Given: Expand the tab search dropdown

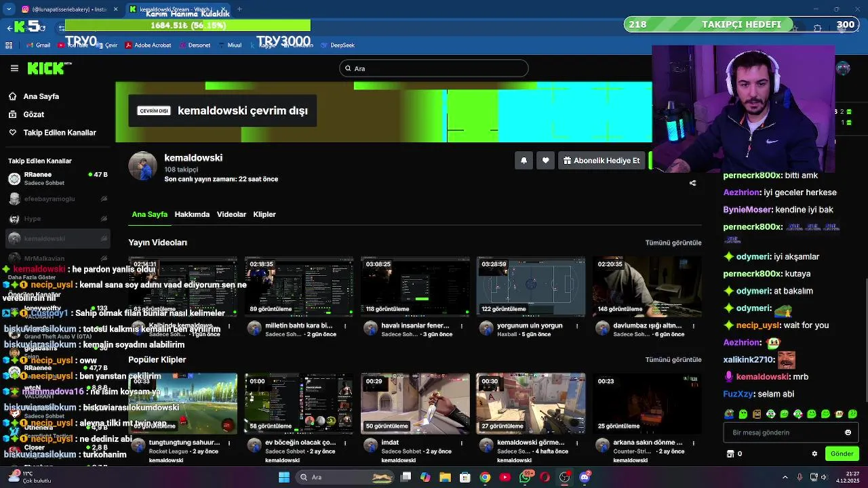Looking at the screenshot, I should click(x=9, y=9).
